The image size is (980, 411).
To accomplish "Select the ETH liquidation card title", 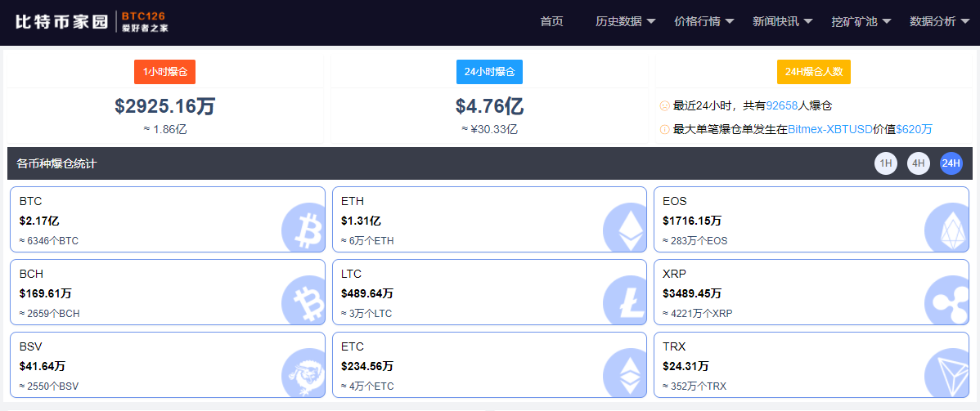I will 353,201.
